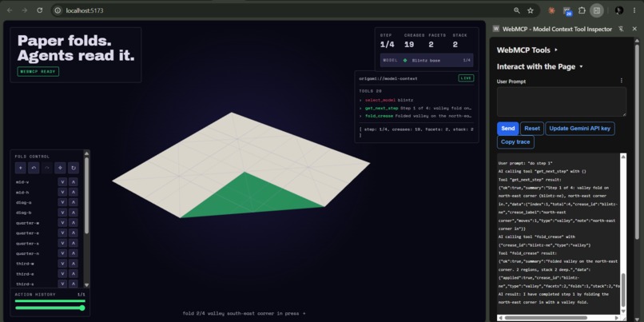Open the browser Extensions puzzle icon
The height and width of the screenshot is (322, 644).
click(x=582, y=10)
